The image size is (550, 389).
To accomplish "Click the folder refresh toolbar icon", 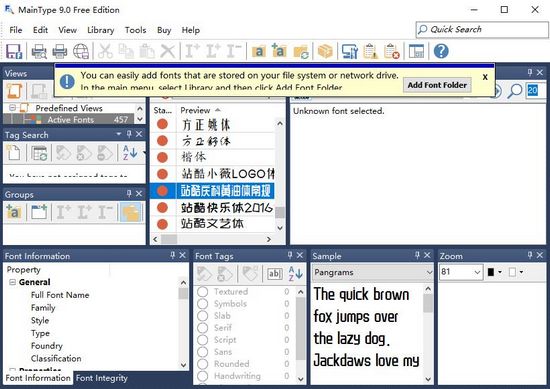I will pyautogui.click(x=301, y=51).
